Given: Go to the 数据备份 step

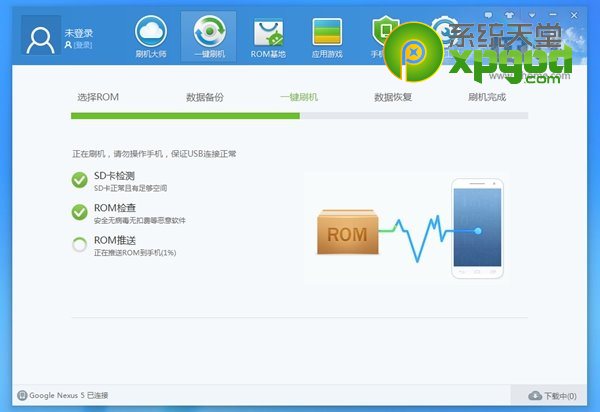Looking at the screenshot, I should (205, 97).
